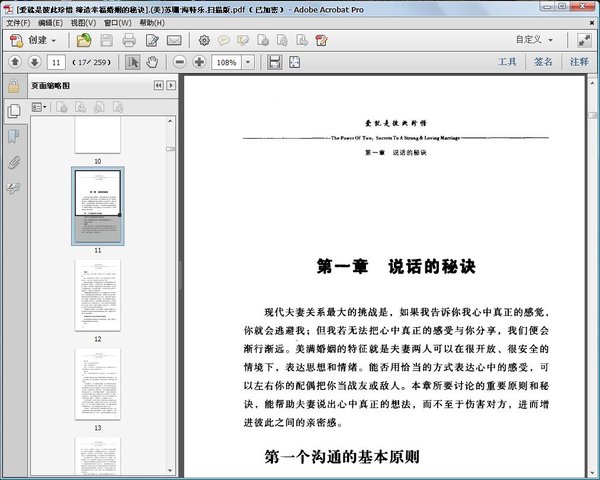Image resolution: width=600 pixels, height=480 pixels.
Task: Activate the Hand pan tool
Action: tap(152, 62)
